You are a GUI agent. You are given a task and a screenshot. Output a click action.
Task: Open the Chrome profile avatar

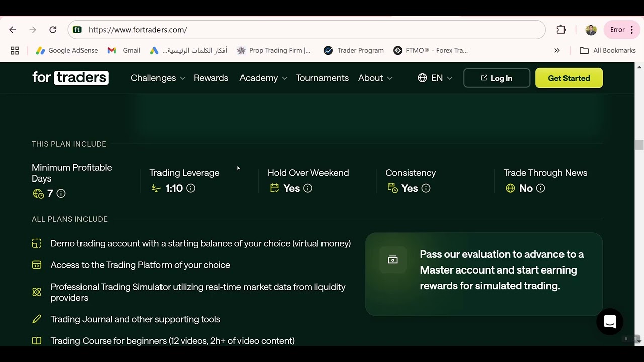click(591, 30)
